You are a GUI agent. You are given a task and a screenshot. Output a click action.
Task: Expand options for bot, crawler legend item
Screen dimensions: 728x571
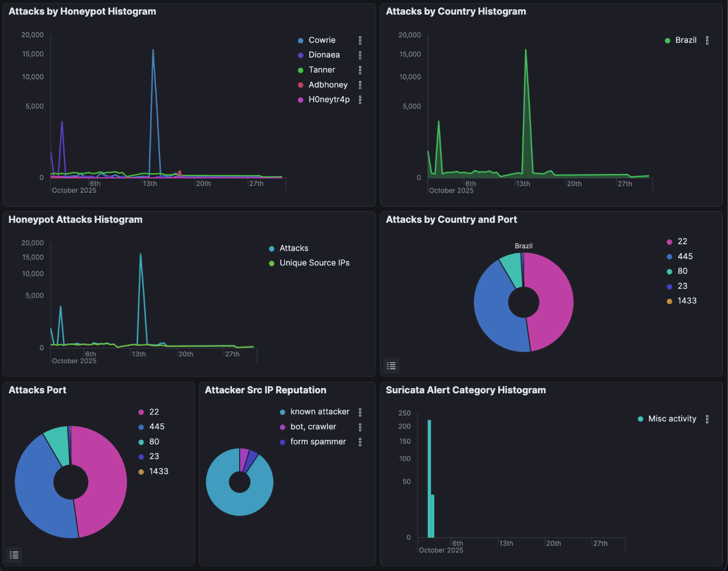(360, 427)
